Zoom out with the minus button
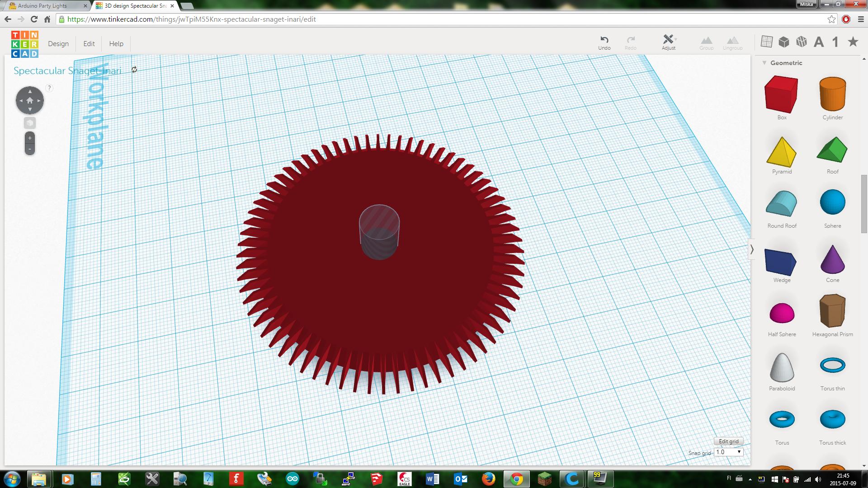 pyautogui.click(x=30, y=149)
